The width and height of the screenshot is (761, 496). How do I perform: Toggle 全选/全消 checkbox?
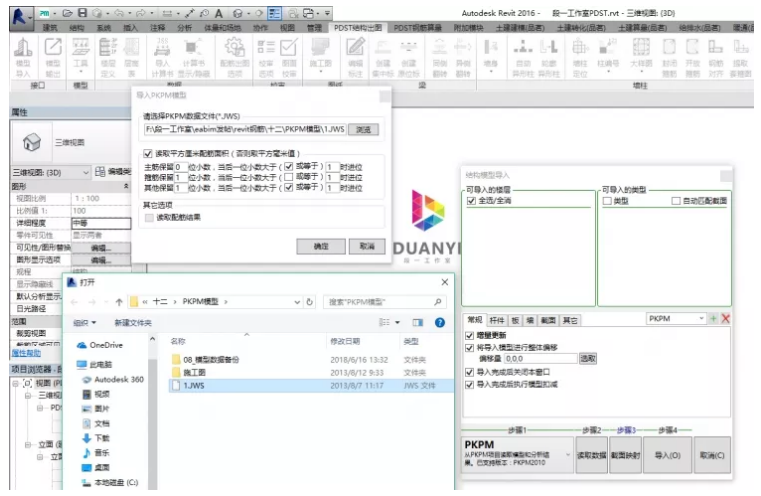(471, 200)
